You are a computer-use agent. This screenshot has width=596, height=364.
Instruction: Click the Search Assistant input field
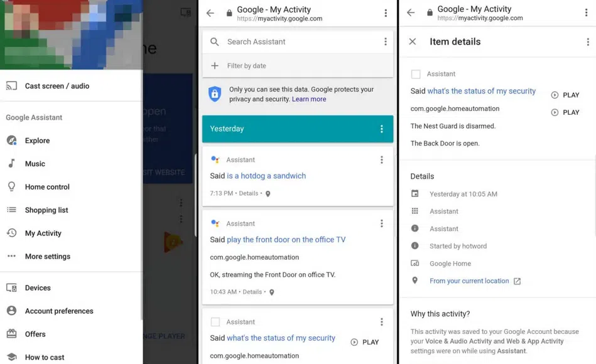298,42
